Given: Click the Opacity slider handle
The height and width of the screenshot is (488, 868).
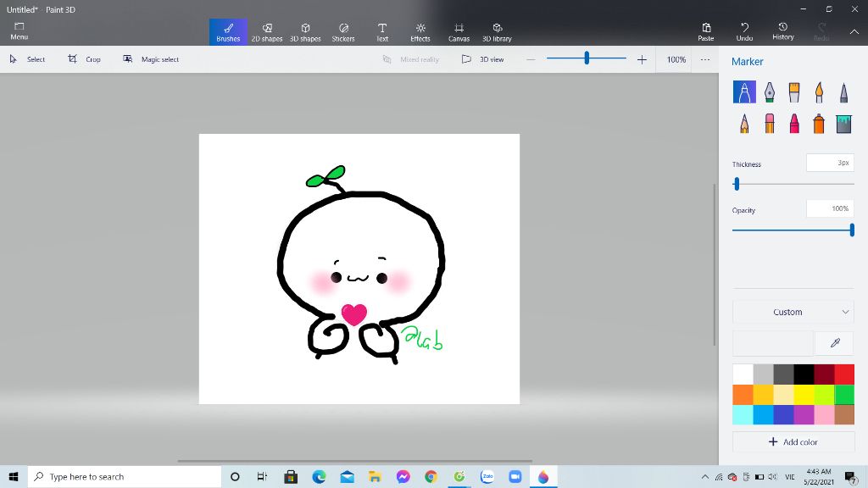Looking at the screenshot, I should pyautogui.click(x=852, y=230).
